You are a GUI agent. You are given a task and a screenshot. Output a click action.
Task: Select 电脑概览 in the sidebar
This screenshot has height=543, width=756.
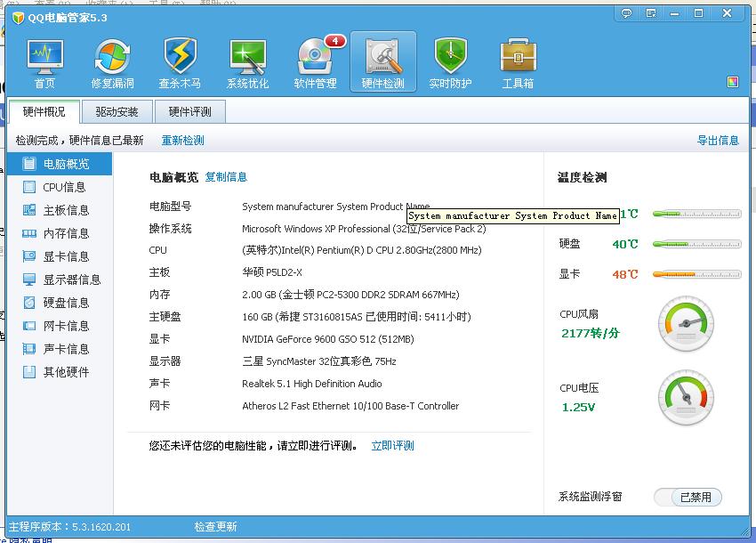tap(60, 164)
